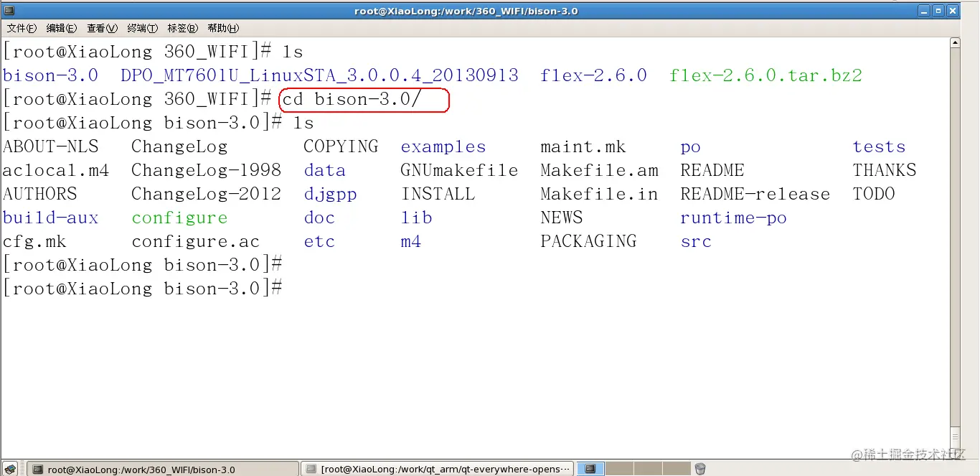Open the 文件(F) File menu
This screenshot has height=476, width=980.
pos(22,28)
